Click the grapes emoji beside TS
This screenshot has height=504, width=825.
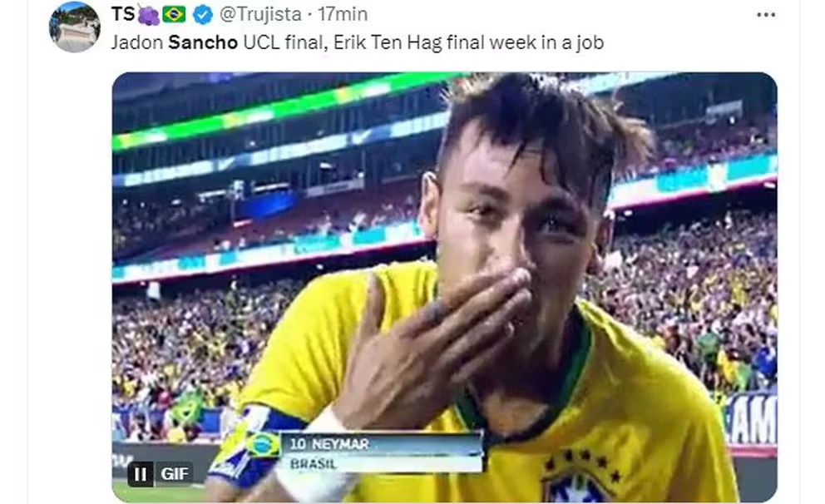(x=148, y=15)
